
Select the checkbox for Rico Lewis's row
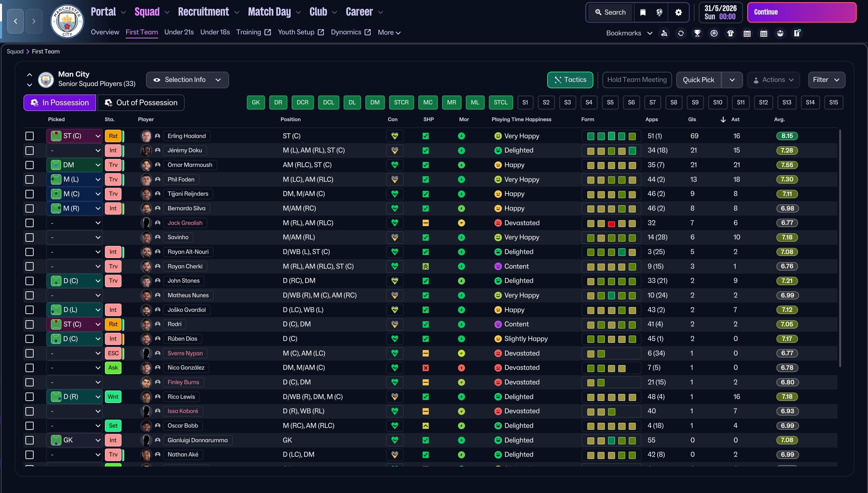[30, 397]
